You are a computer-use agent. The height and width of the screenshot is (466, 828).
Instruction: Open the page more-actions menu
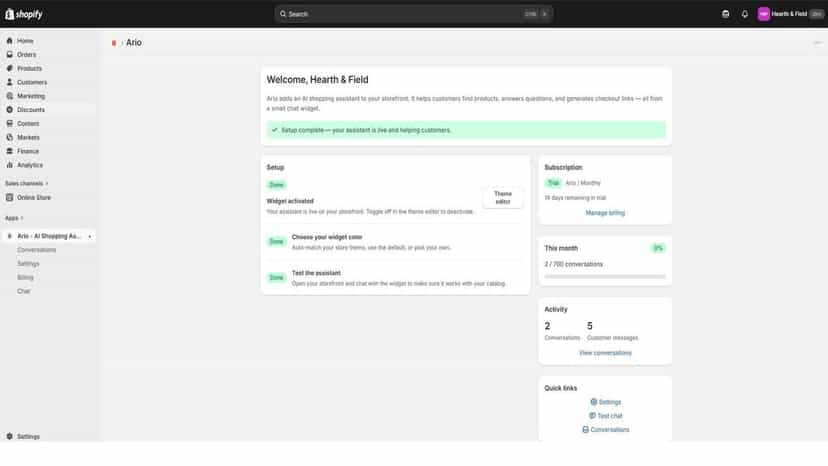coord(817,43)
